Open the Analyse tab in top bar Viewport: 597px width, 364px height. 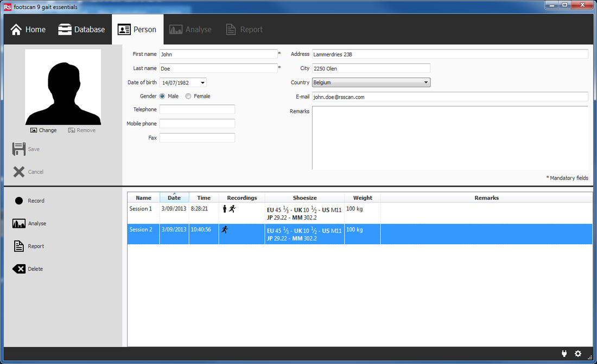190,29
